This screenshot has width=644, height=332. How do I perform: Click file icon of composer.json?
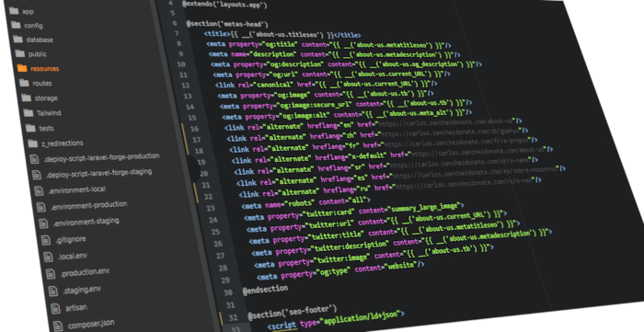[58, 326]
